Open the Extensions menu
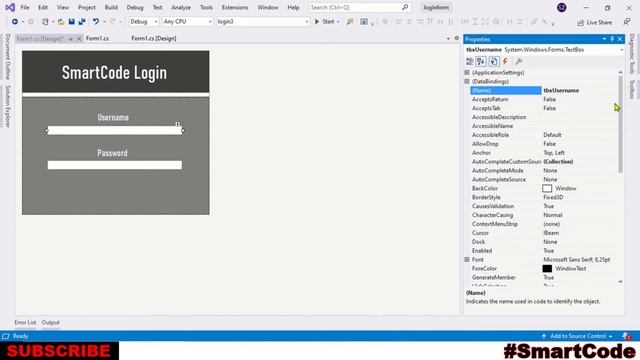This screenshot has height=360, width=640. pos(235,7)
